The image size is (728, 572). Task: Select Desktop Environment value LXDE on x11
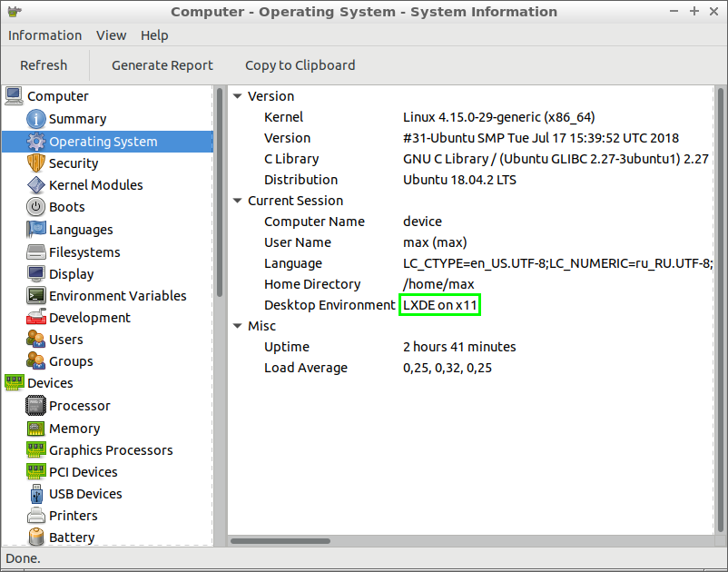click(x=439, y=305)
